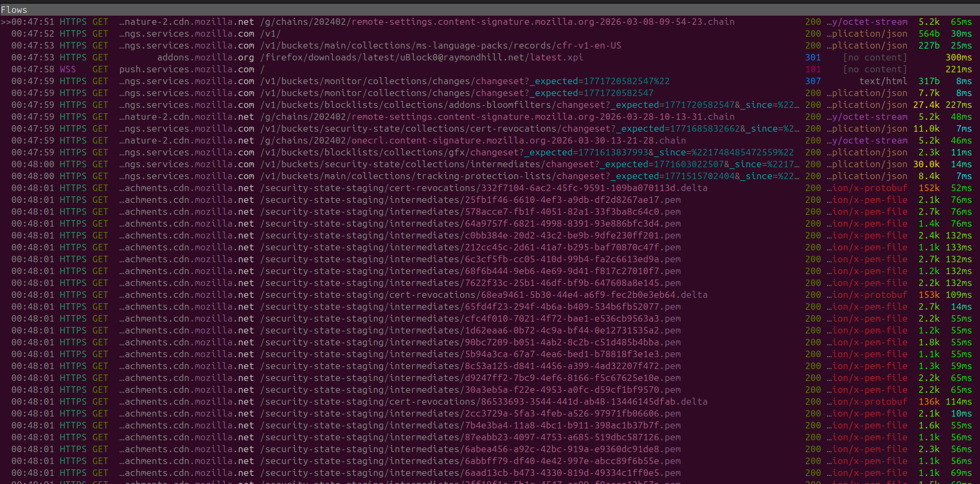Screen dimensions: 980x484
Task: Select the flow ending in 2026-03-28-10-13-31.chain
Action: (x=490, y=117)
